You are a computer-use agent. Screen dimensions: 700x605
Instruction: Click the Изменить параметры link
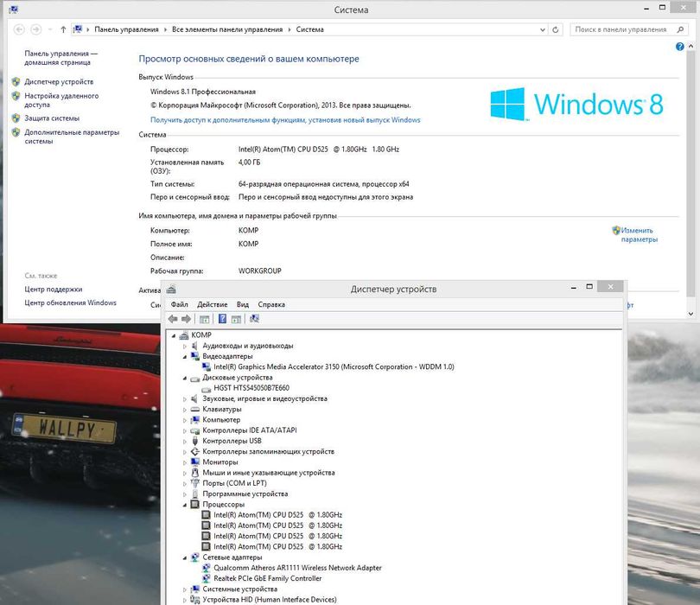tap(640, 235)
